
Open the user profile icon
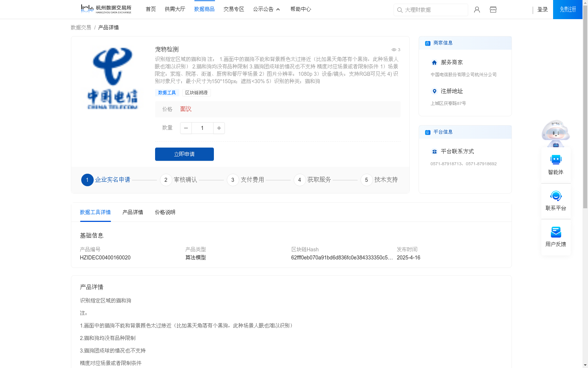pyautogui.click(x=477, y=10)
